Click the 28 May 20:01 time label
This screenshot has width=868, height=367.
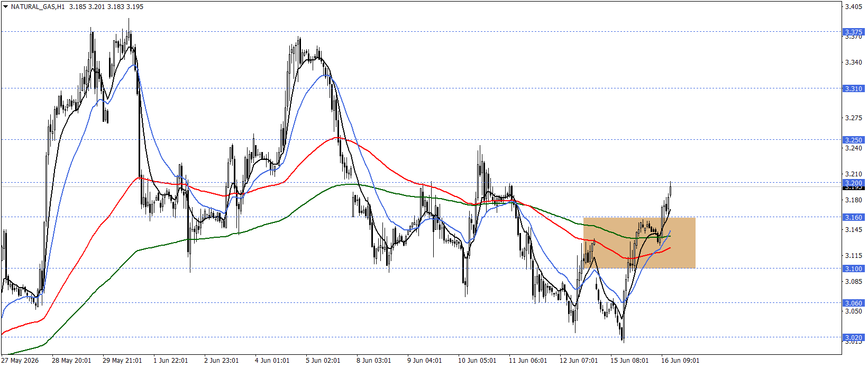[x=71, y=361]
